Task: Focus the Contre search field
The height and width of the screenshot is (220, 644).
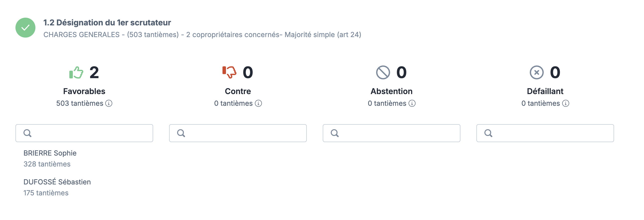Action: (x=238, y=133)
